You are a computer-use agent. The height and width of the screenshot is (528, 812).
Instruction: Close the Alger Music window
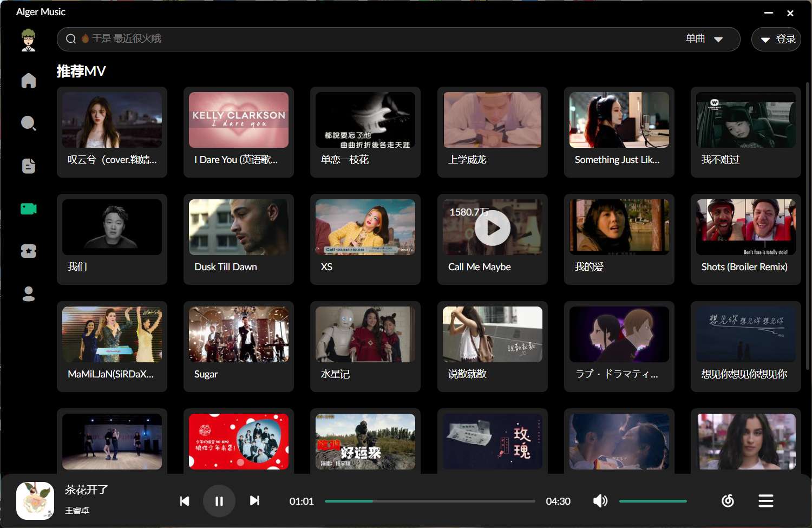pyautogui.click(x=790, y=12)
